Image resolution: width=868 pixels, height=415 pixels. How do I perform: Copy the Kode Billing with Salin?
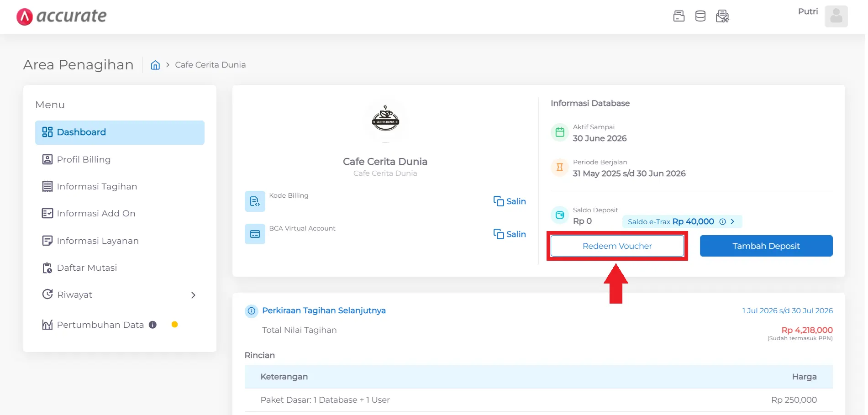click(x=510, y=201)
